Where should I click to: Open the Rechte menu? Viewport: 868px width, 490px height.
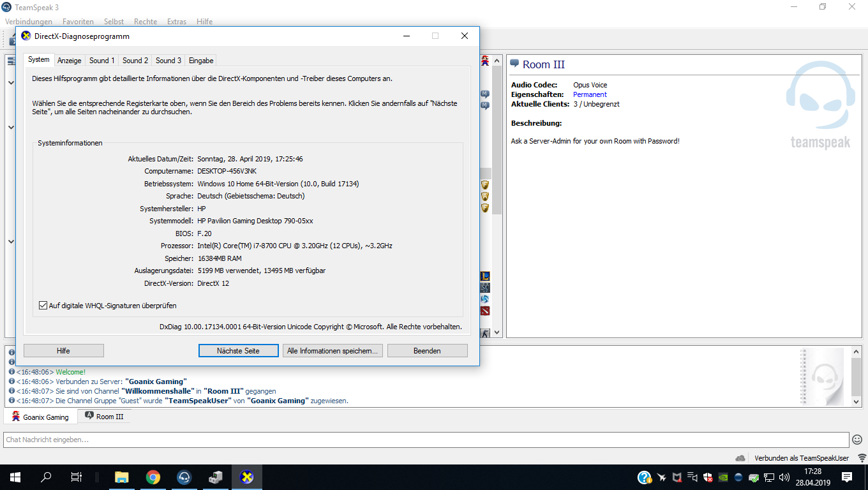click(x=146, y=22)
